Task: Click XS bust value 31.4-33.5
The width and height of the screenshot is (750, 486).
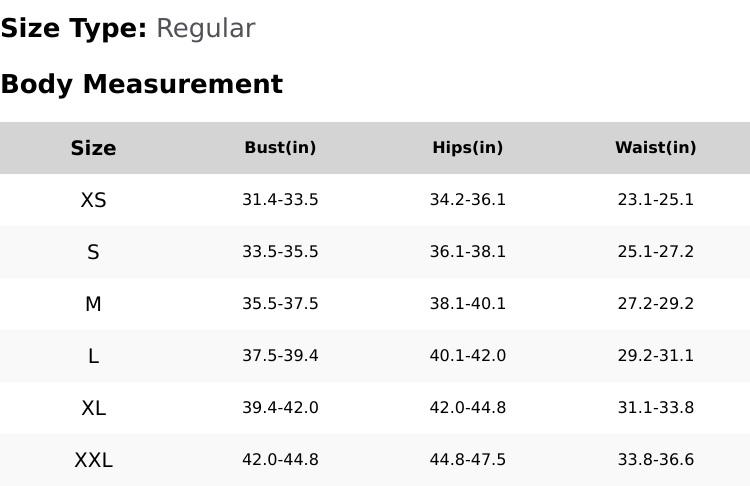Action: click(280, 200)
